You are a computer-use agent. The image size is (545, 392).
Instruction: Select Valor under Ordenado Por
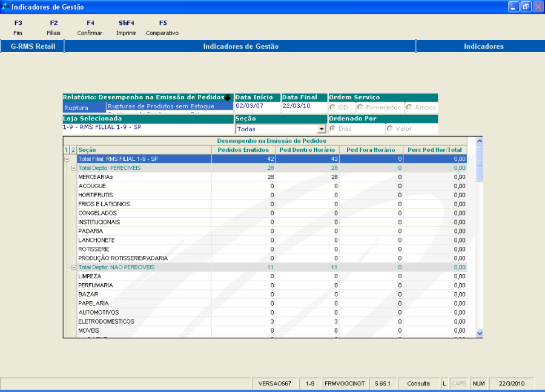pos(389,128)
